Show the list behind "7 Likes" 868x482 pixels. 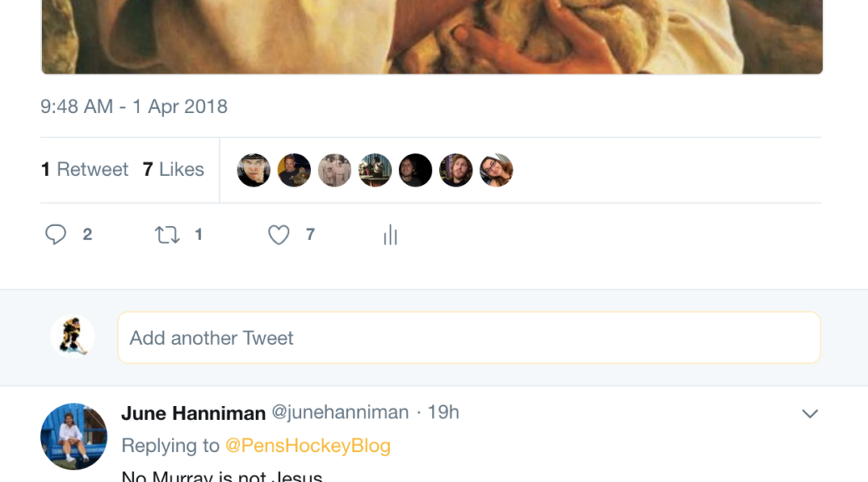pos(173,170)
